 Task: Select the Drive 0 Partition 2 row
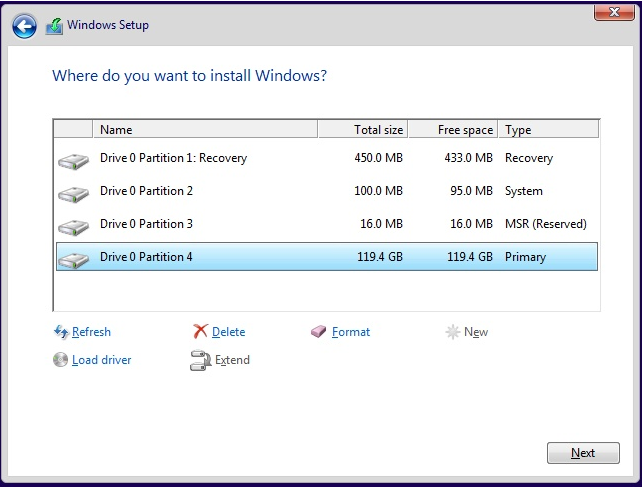327,191
